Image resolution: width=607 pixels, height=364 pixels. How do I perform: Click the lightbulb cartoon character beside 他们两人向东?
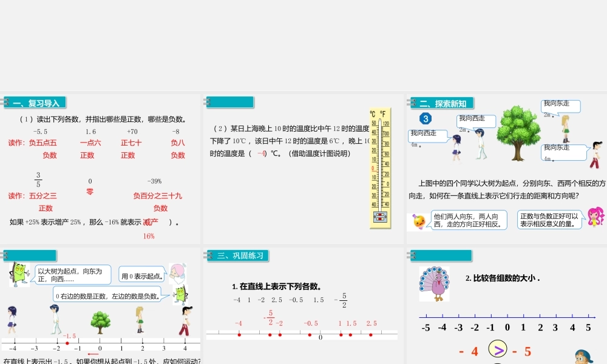418,221
